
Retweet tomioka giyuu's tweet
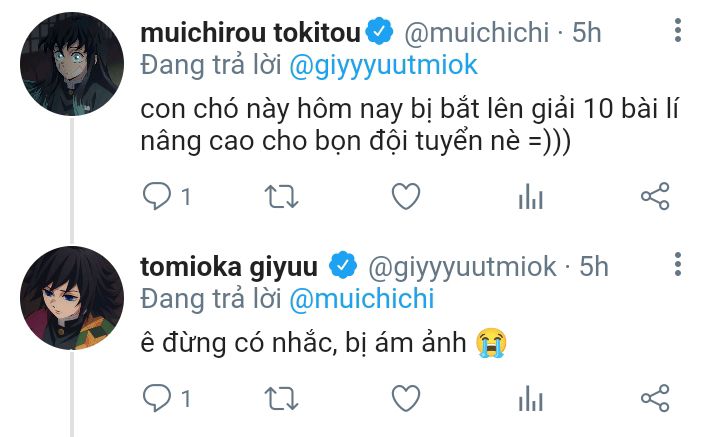pos(281,398)
